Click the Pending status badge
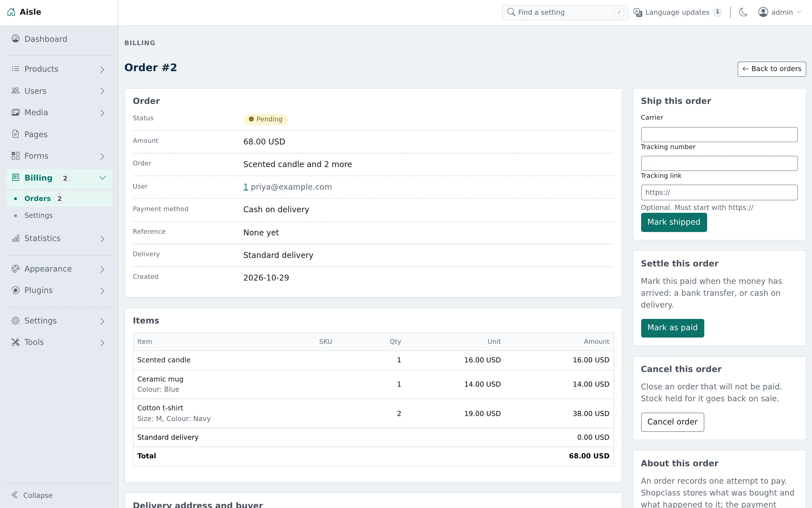Viewport: 812px width, 508px height. pyautogui.click(x=265, y=119)
